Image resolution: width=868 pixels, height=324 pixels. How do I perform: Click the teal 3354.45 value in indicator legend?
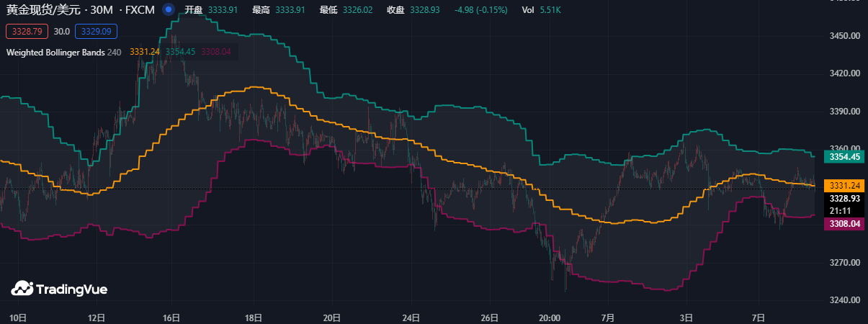180,52
